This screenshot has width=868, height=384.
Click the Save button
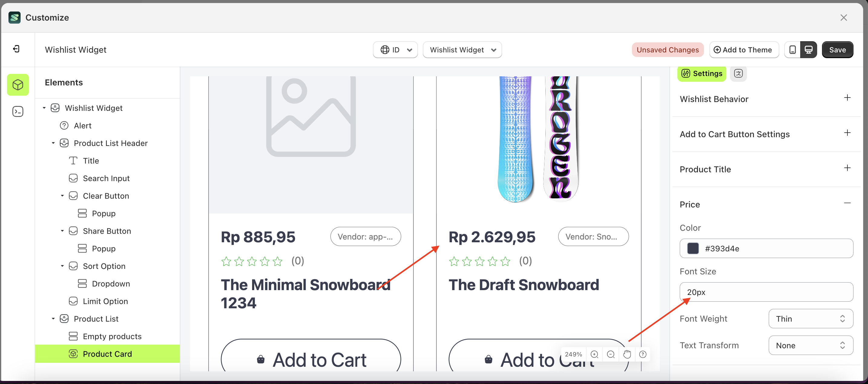point(837,50)
